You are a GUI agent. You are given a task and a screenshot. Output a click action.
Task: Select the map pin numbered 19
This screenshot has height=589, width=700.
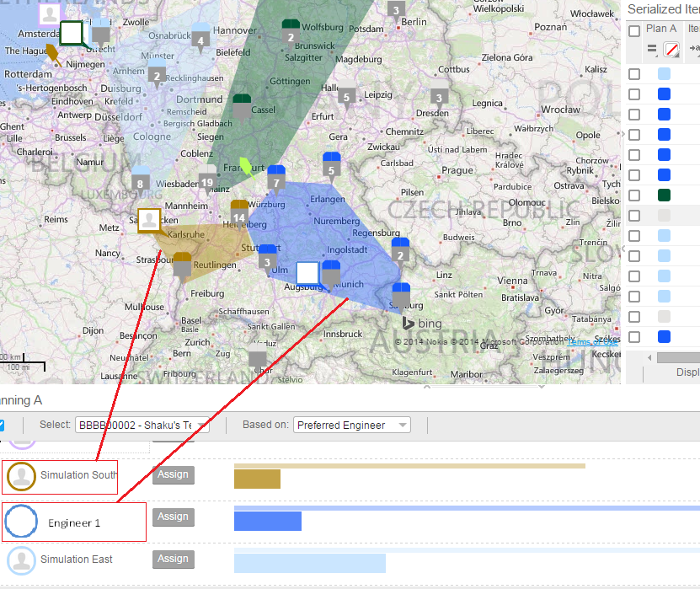[x=207, y=182]
